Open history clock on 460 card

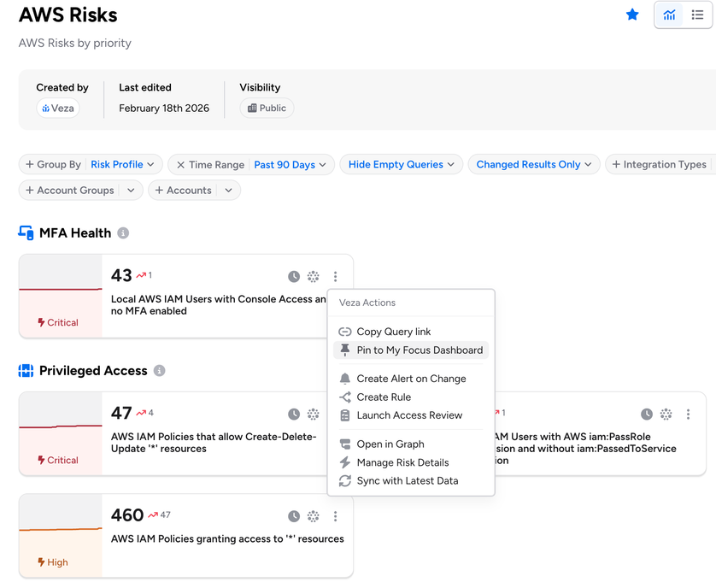[x=294, y=516]
